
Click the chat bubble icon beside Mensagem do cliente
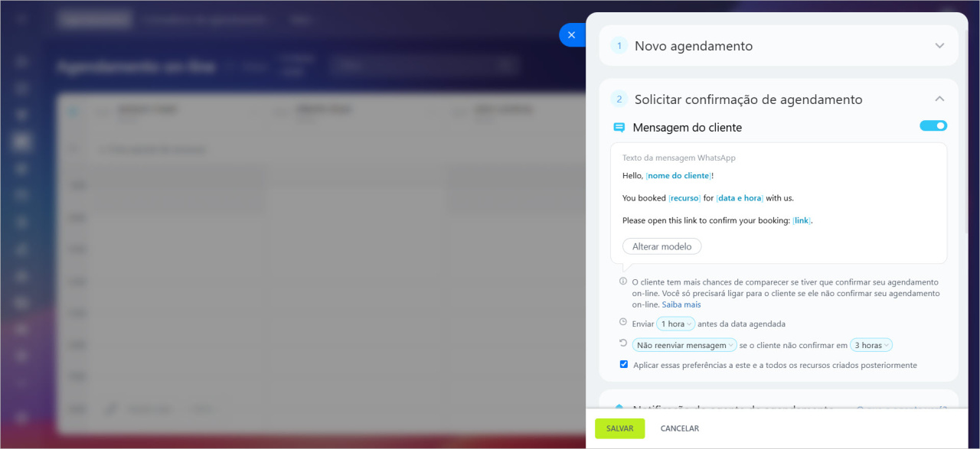coord(619,128)
